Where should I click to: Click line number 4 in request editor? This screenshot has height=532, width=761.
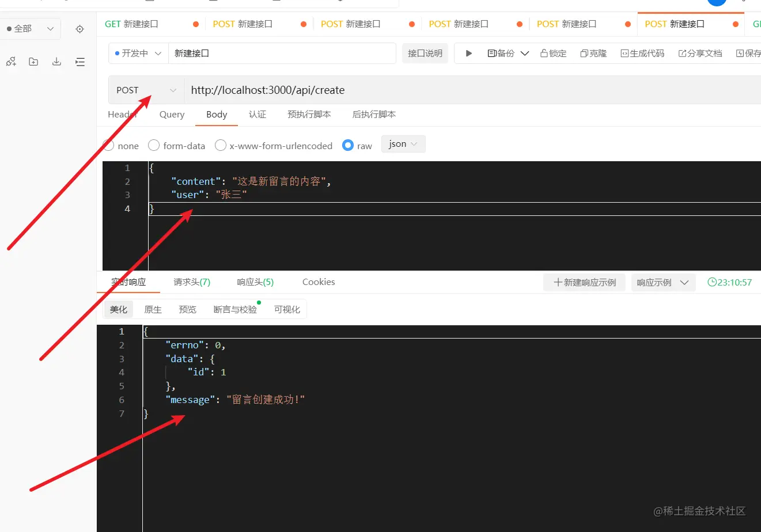click(127, 208)
